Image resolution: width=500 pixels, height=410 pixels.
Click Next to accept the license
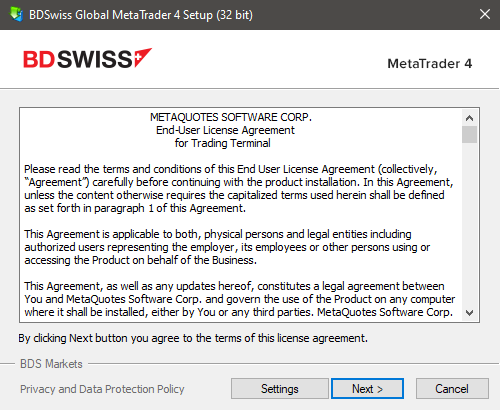367,389
